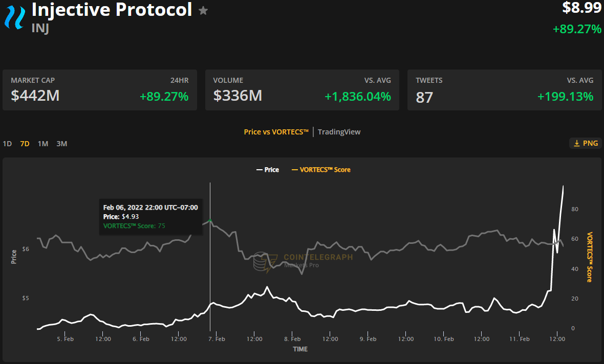The width and height of the screenshot is (604, 364).
Task: Switch to the TradingView tab
Action: 339,132
